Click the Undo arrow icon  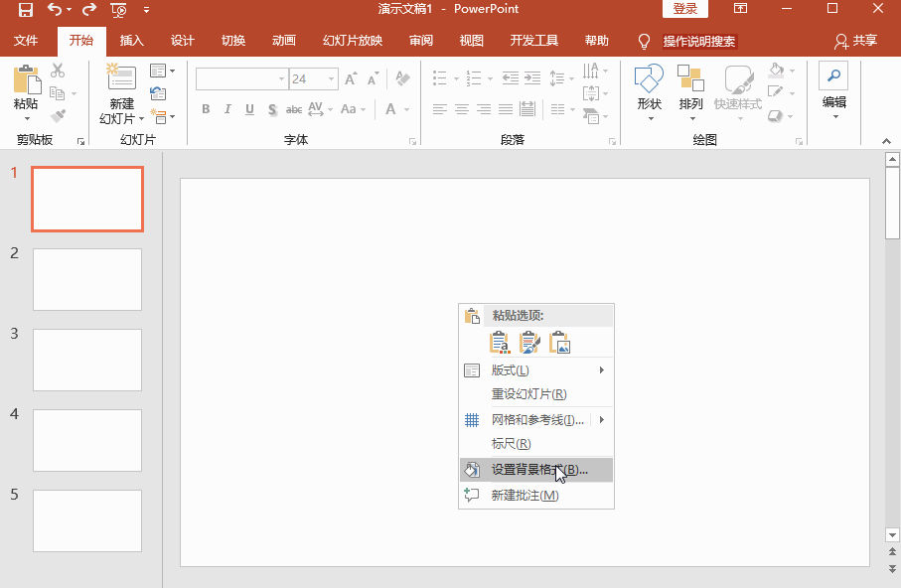pyautogui.click(x=55, y=10)
